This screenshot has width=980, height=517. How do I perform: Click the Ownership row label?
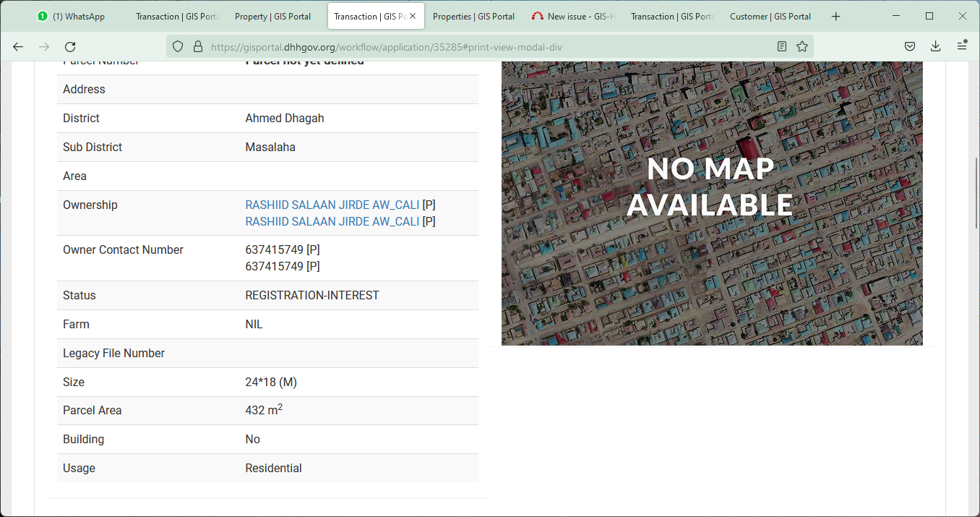coord(90,205)
